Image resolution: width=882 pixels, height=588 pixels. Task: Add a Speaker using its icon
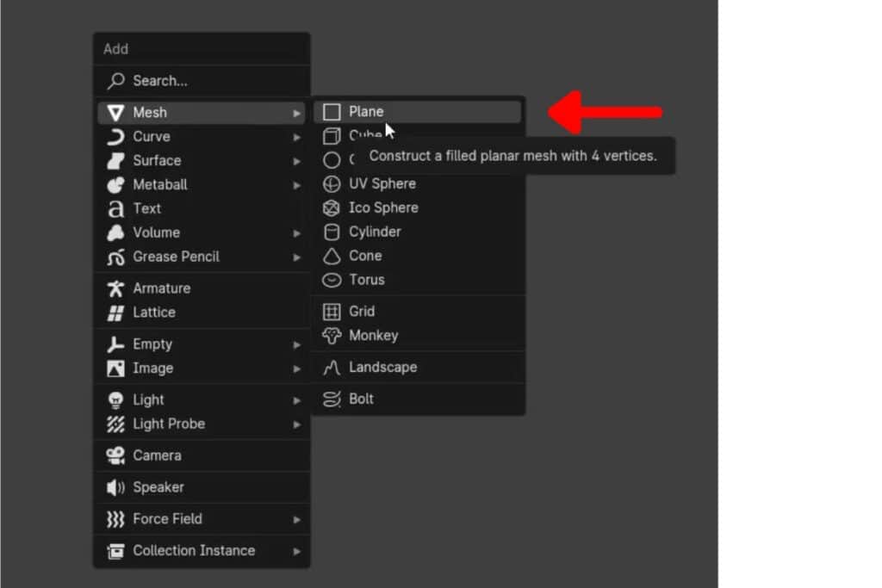[x=115, y=486]
